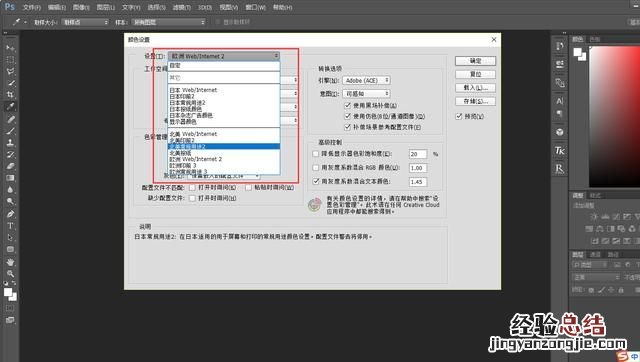Click the desaturation percent field 20
The width and height of the screenshot is (640, 362).
coord(418,154)
